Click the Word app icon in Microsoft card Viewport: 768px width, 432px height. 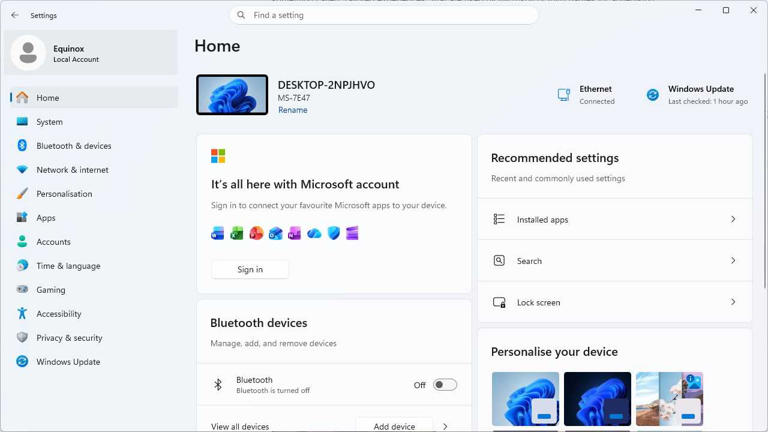pyautogui.click(x=217, y=234)
